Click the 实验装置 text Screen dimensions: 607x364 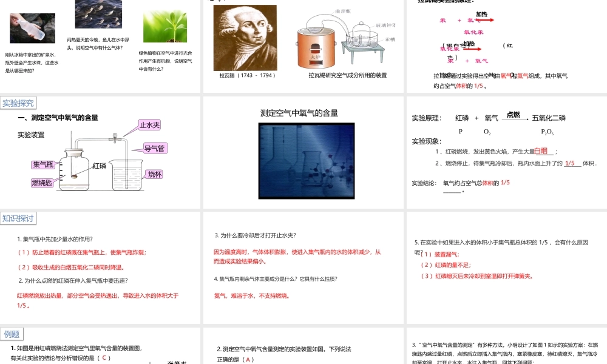pyautogui.click(x=31, y=135)
